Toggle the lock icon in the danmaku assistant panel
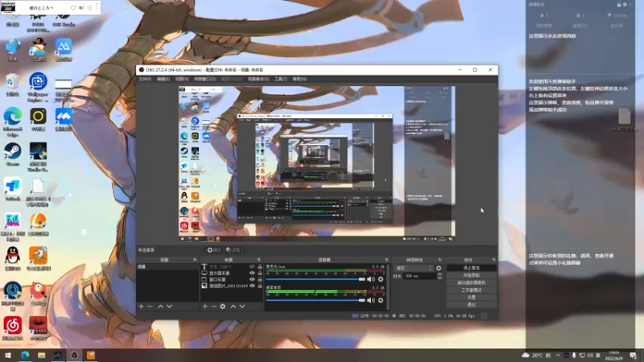Viewport: 644px width, 362px height. [x=619, y=5]
